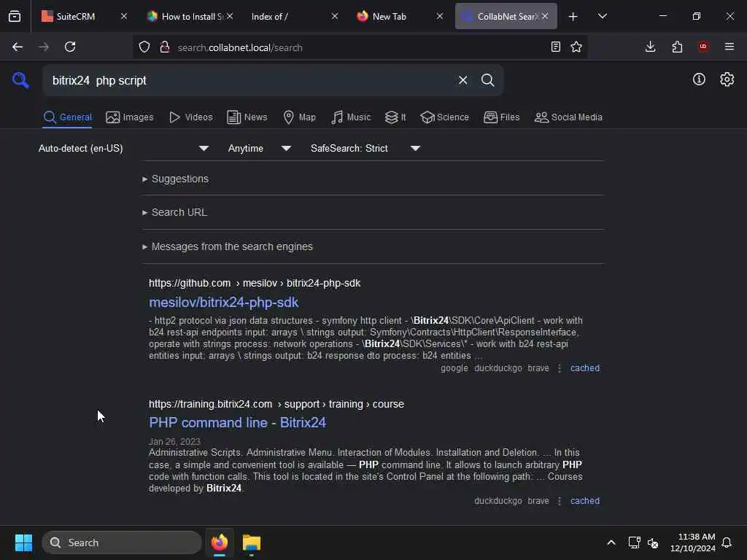The image size is (747, 560).
Task: Open Firefox downloads panel
Action: (650, 47)
